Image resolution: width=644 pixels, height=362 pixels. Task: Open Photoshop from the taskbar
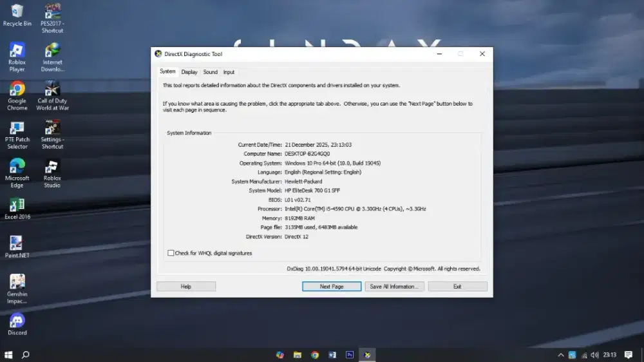pyautogui.click(x=350, y=355)
